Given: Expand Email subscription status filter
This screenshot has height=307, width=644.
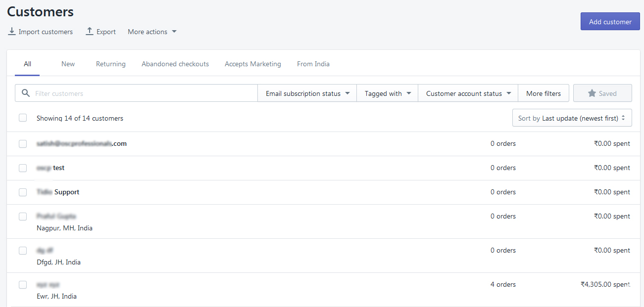Looking at the screenshot, I should pos(307,93).
